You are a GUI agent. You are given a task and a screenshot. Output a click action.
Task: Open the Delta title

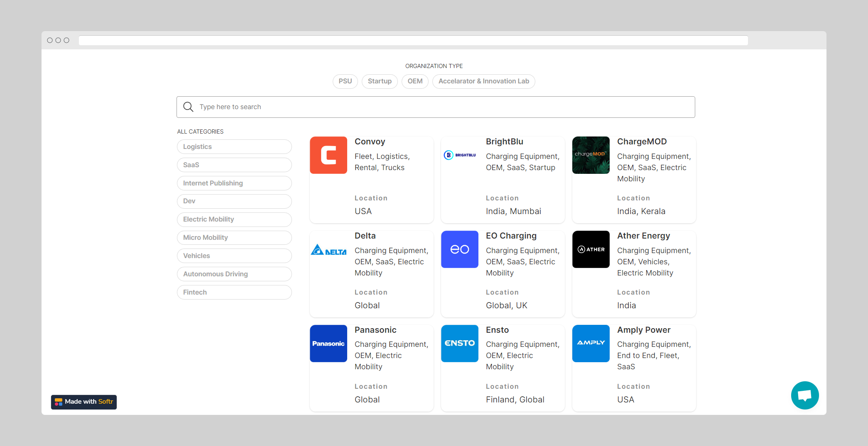click(365, 236)
